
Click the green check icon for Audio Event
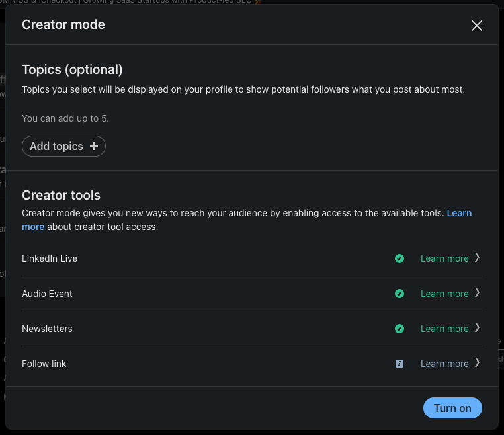399,294
